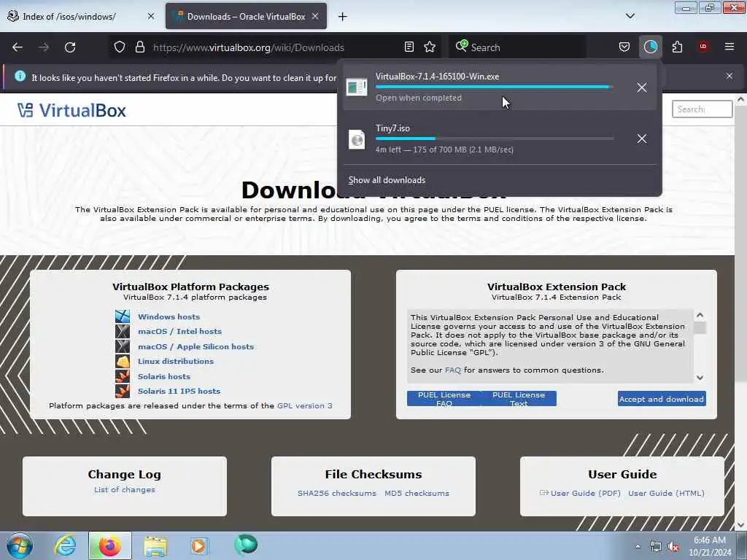Click the PUEL License FAQ button
This screenshot has height=560, width=747.
tap(444, 399)
